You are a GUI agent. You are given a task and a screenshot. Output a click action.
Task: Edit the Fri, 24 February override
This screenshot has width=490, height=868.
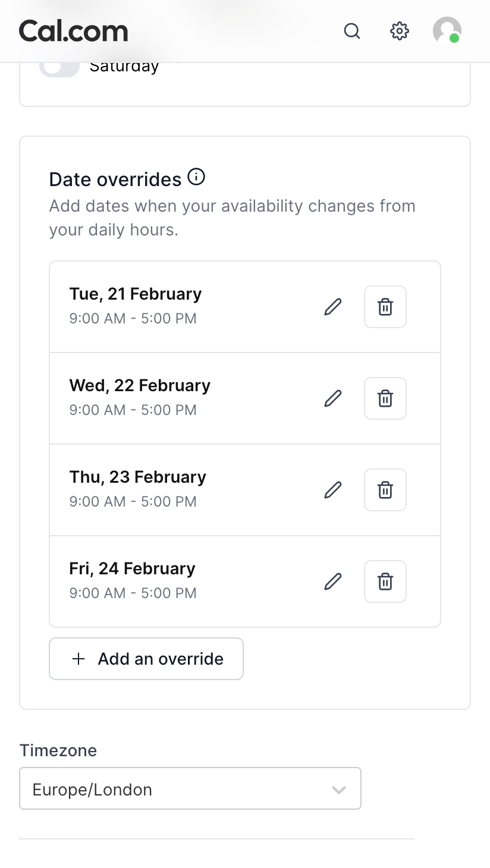[333, 581]
